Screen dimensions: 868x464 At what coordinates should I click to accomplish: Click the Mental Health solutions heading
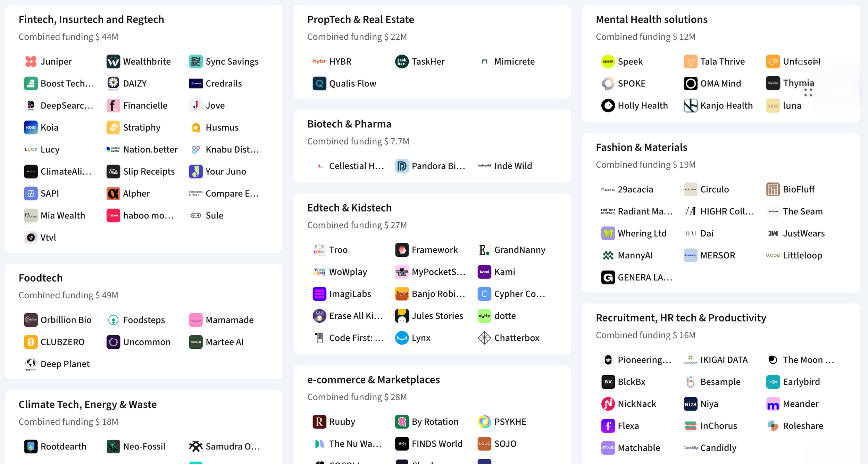(652, 19)
